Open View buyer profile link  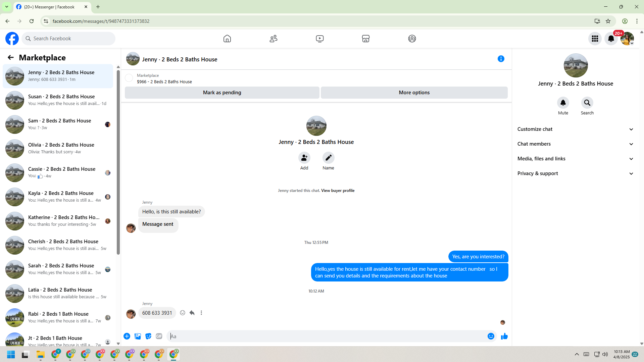pyautogui.click(x=338, y=191)
